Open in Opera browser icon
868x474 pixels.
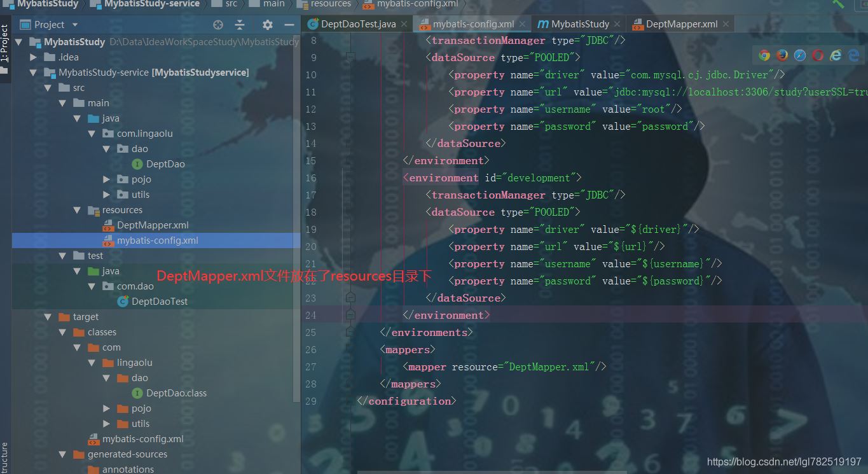click(818, 55)
